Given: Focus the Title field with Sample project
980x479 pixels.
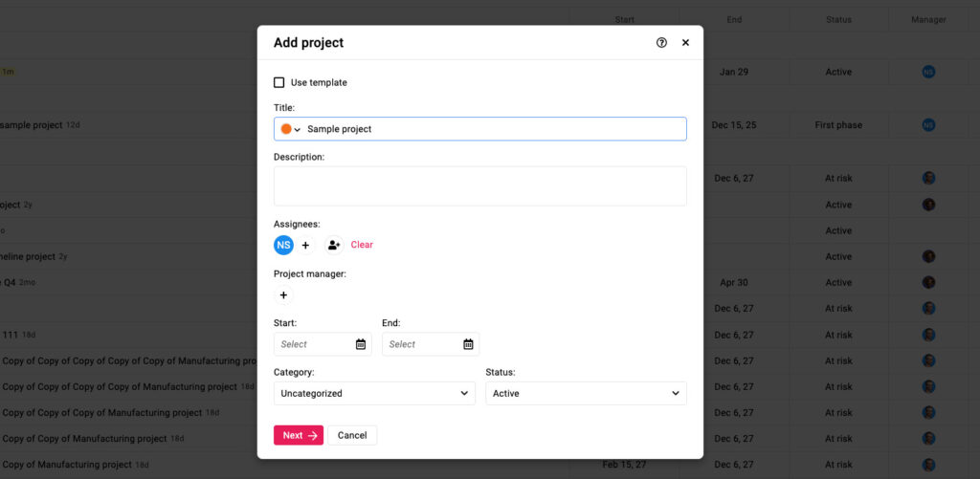Looking at the screenshot, I should pyautogui.click(x=480, y=129).
